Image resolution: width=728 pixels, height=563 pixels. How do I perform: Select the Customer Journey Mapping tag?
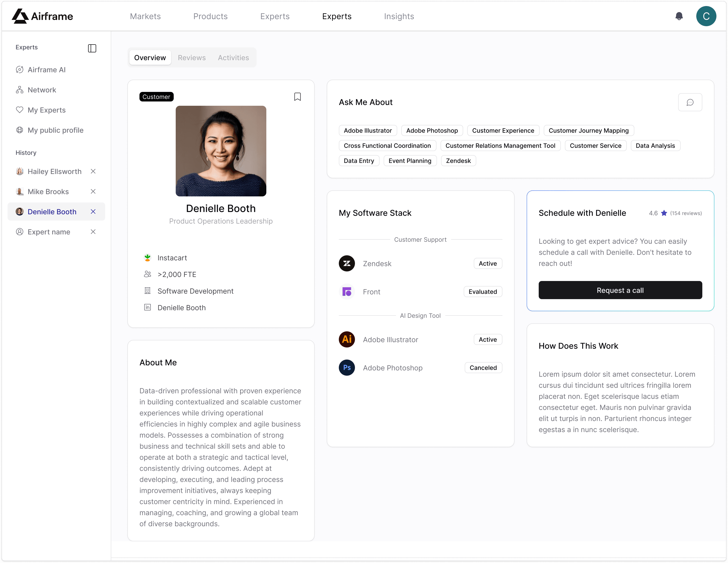(589, 130)
